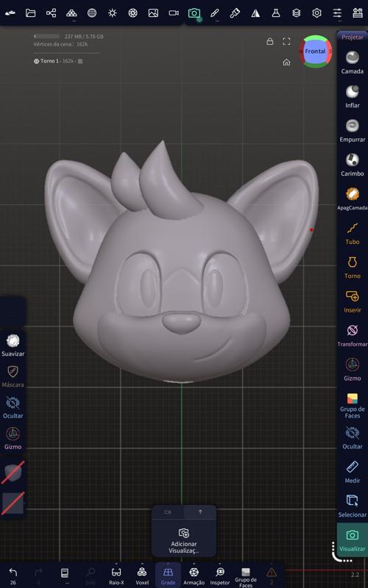Select the Carimbo tool
This screenshot has width=368, height=588.
click(x=353, y=165)
